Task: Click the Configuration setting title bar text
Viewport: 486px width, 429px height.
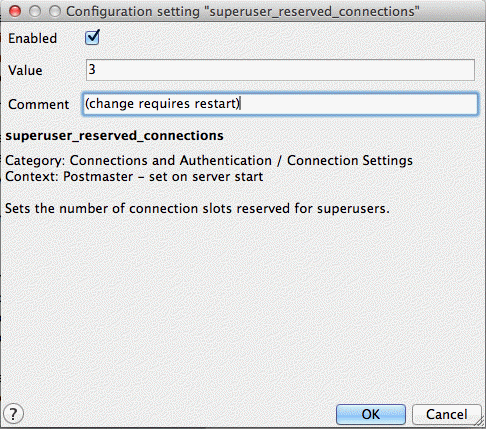Action: tap(243, 12)
